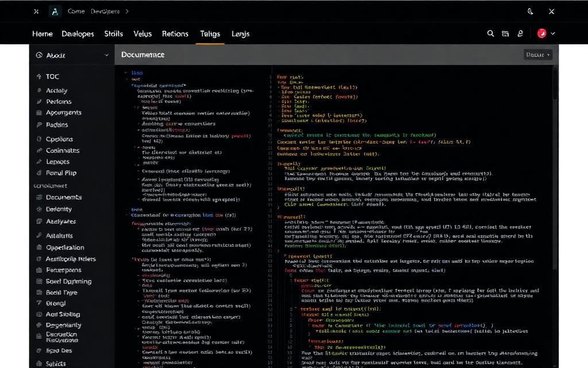Select the Velus tab
Screen dimensions: 588x368
pos(142,34)
